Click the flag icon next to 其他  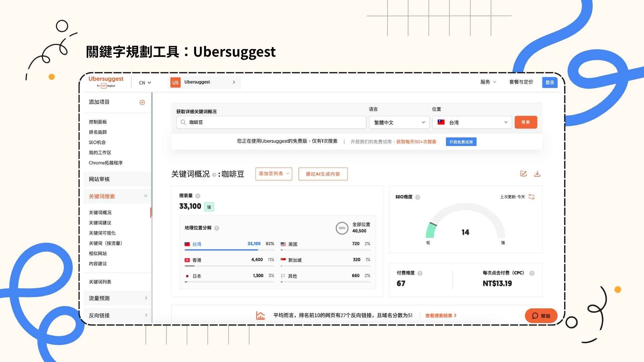point(283,276)
